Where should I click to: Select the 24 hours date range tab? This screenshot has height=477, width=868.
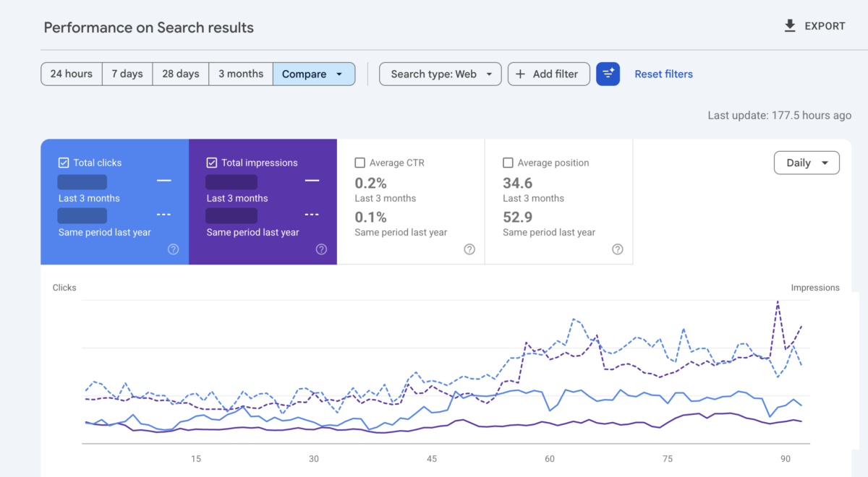tap(71, 74)
